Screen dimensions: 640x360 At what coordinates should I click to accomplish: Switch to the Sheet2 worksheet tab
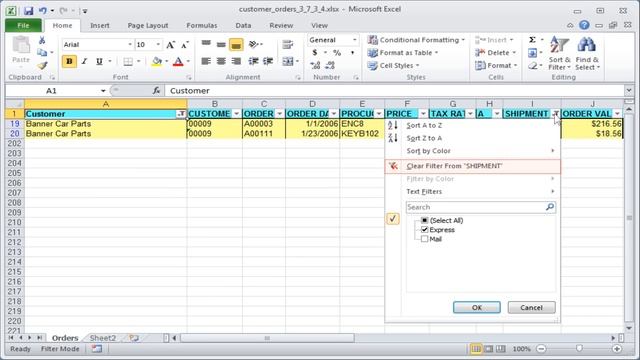point(103,338)
